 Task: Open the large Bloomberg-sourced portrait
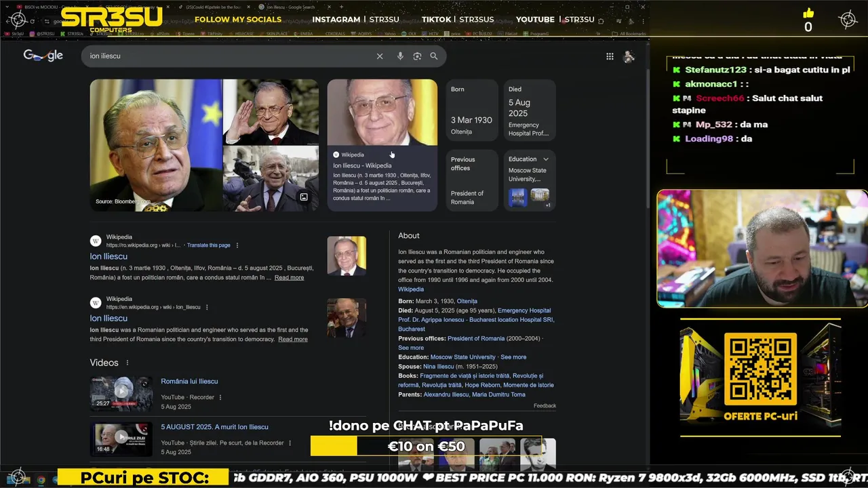coord(156,145)
